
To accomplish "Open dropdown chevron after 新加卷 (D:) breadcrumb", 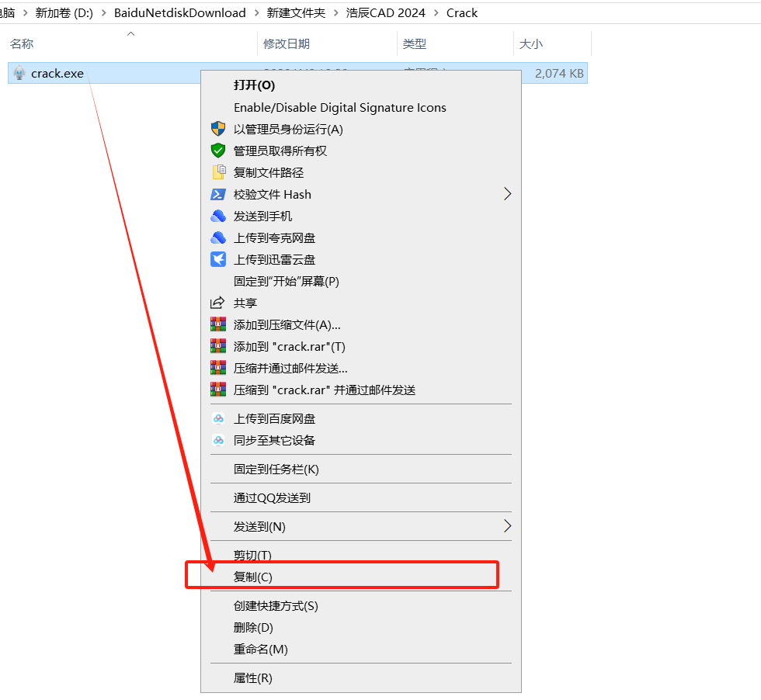I will tap(103, 13).
